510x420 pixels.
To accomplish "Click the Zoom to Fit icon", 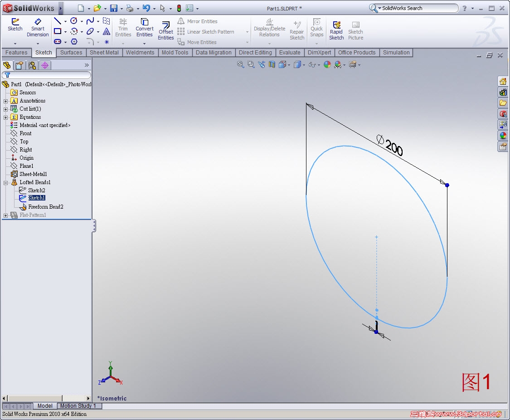I will 240,64.
